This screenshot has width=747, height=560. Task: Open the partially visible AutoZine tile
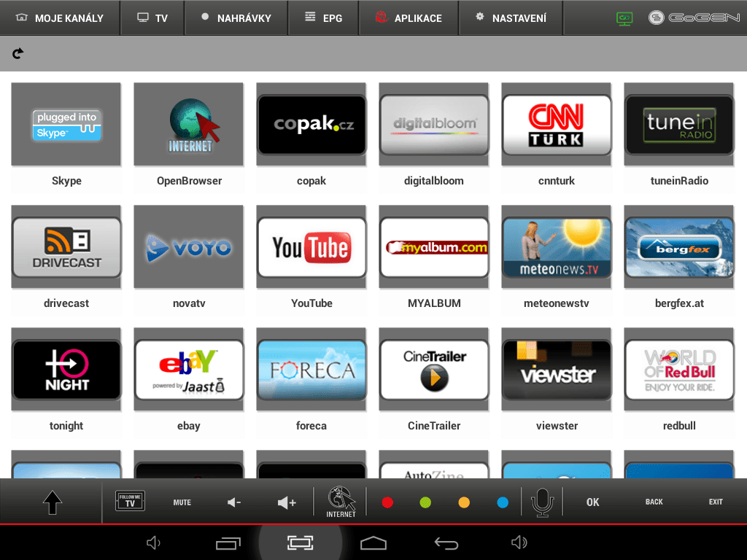433,464
